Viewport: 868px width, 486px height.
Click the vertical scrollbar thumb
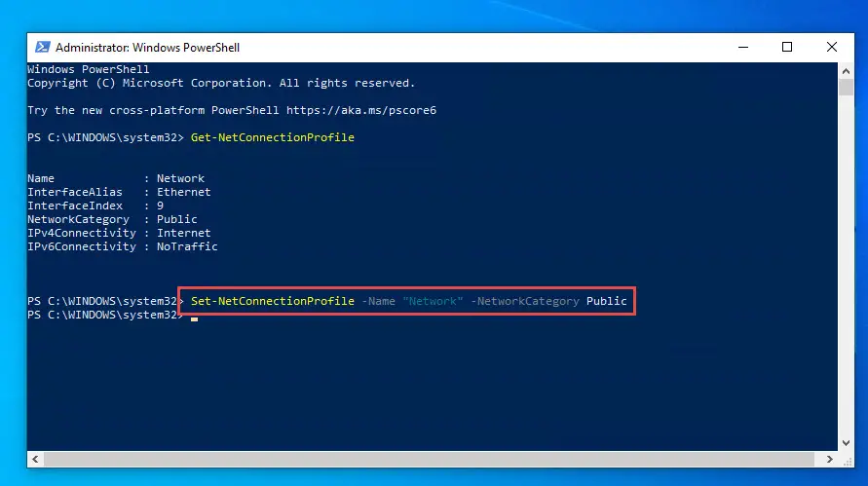pos(846,88)
